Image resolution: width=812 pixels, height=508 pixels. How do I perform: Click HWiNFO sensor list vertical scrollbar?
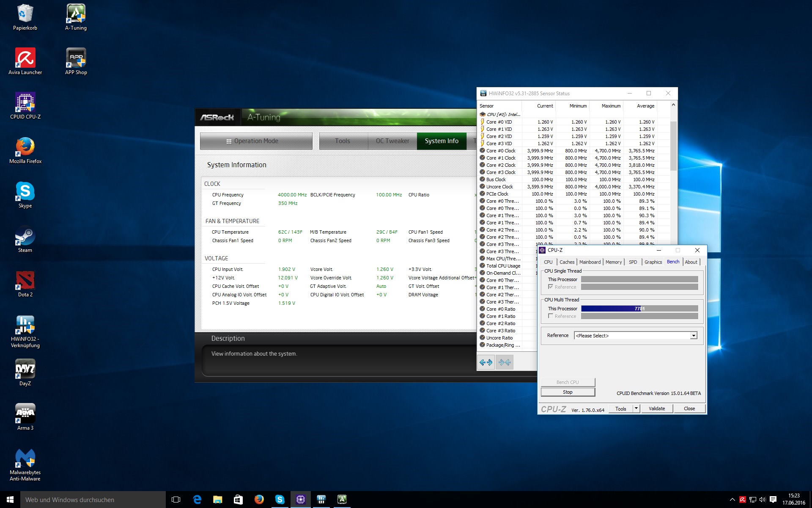coord(673,146)
